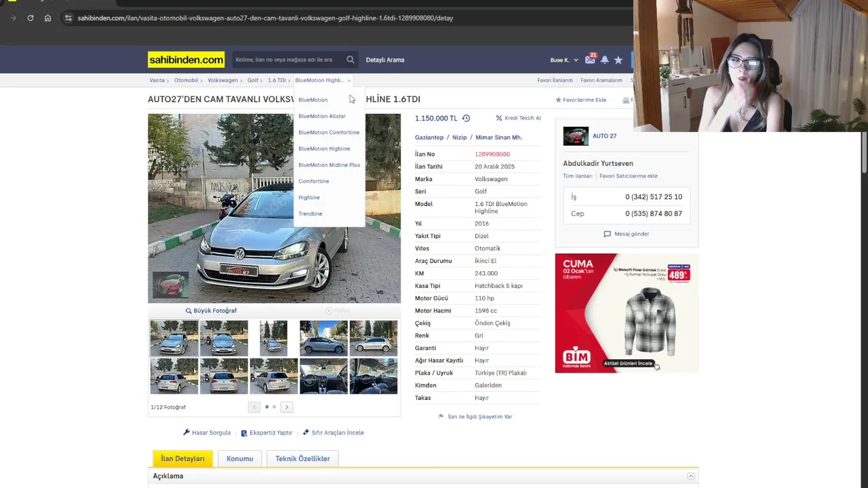Click Volkswagen breadcrumb link
Screen dimensions: 868x488
click(x=222, y=80)
